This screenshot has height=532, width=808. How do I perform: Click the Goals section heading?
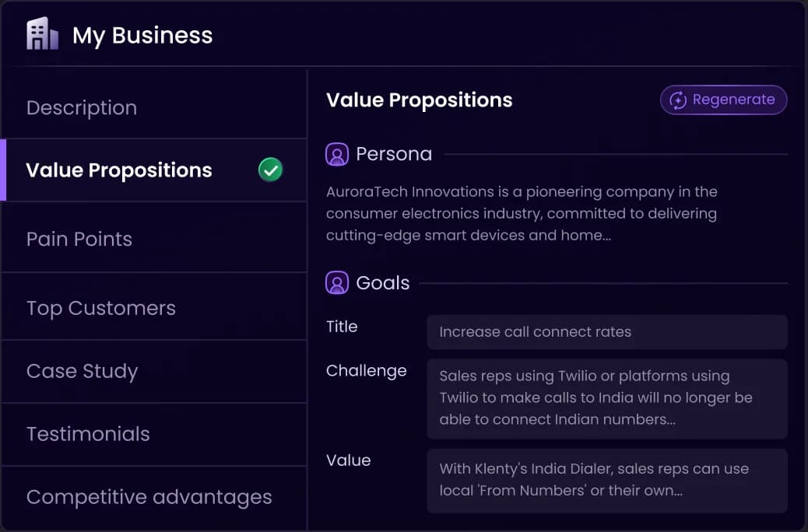coord(382,283)
